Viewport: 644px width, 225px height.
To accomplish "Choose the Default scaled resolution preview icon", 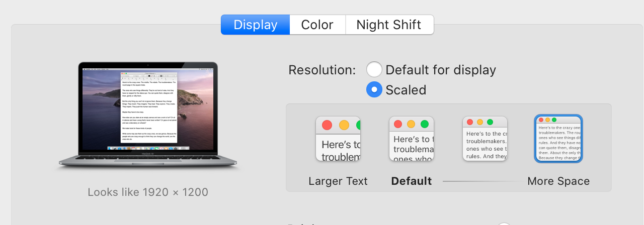I will tap(412, 139).
